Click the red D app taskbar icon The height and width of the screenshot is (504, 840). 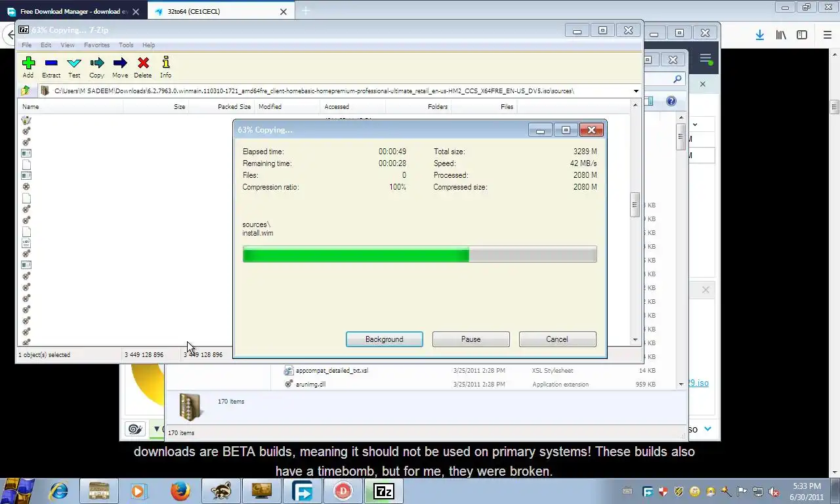[x=343, y=491]
